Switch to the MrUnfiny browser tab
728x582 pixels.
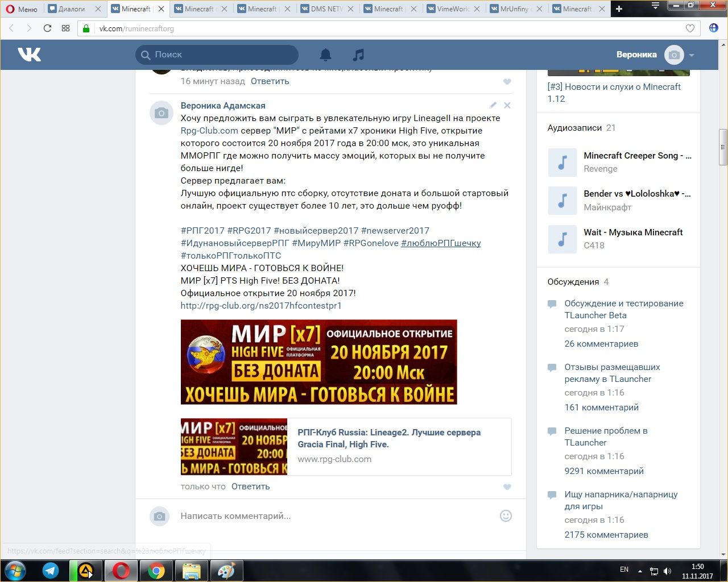pyautogui.click(x=515, y=9)
